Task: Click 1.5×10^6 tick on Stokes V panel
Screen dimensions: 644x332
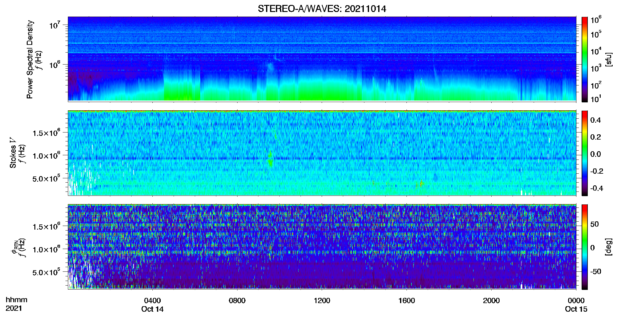Action: tap(46, 133)
